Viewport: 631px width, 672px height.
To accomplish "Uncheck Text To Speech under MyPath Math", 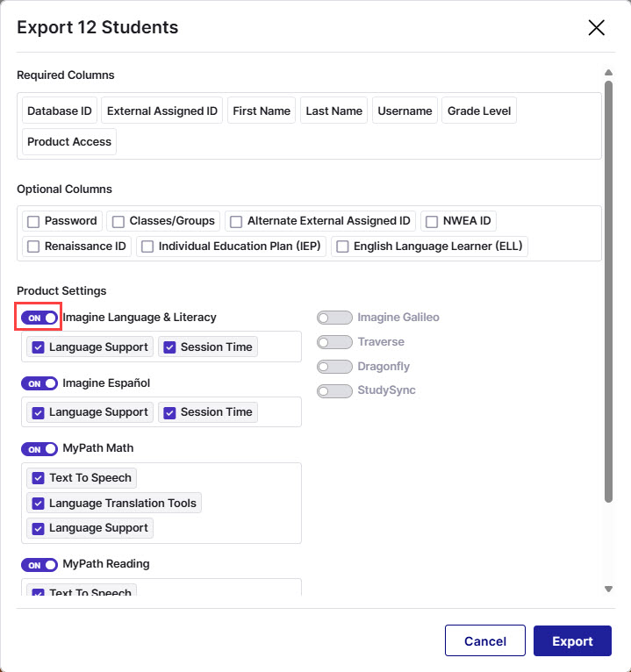I will tap(38, 478).
